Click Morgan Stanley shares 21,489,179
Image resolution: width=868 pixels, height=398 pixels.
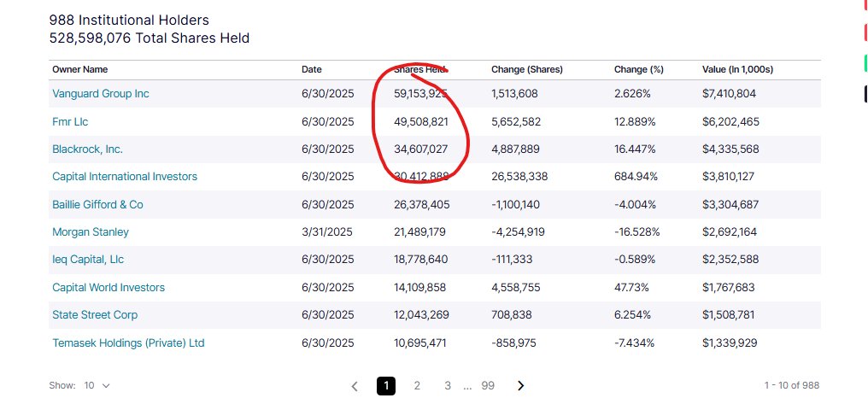click(419, 232)
